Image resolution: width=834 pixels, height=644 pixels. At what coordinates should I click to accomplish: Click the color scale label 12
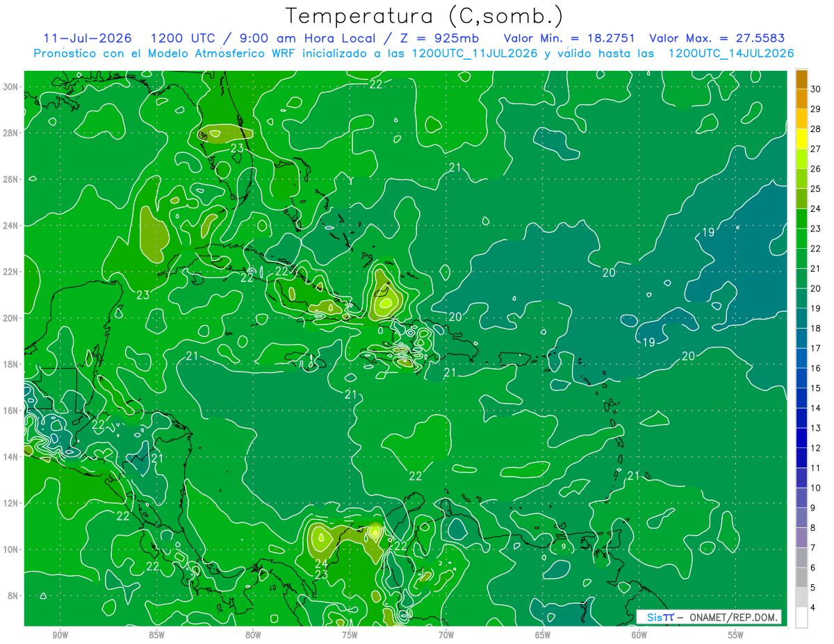816,448
